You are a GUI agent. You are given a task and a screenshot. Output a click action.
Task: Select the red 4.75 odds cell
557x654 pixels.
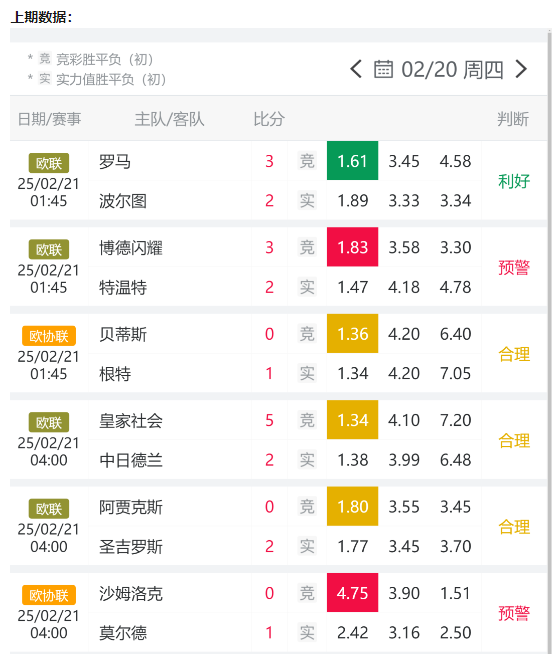coord(353,593)
